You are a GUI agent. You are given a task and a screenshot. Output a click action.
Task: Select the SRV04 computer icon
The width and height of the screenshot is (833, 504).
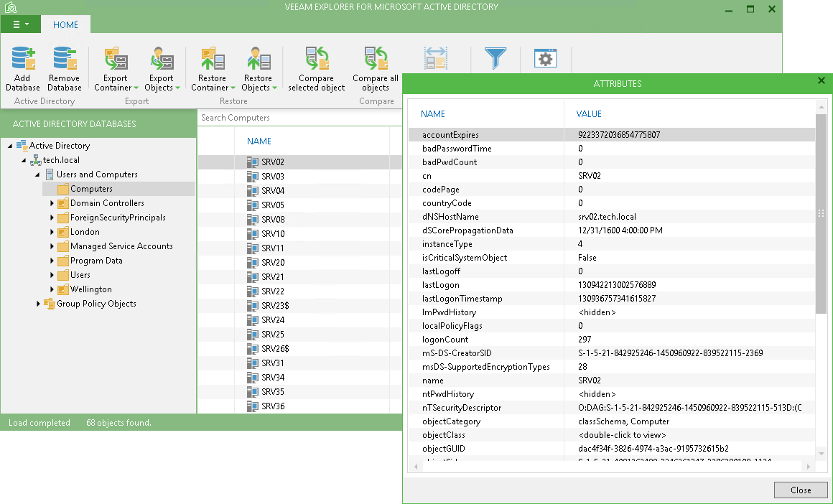[x=252, y=191]
